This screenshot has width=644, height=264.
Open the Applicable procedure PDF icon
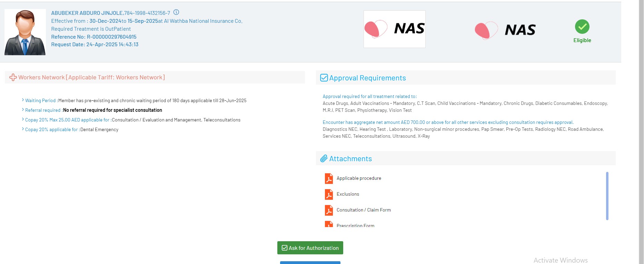(x=329, y=178)
